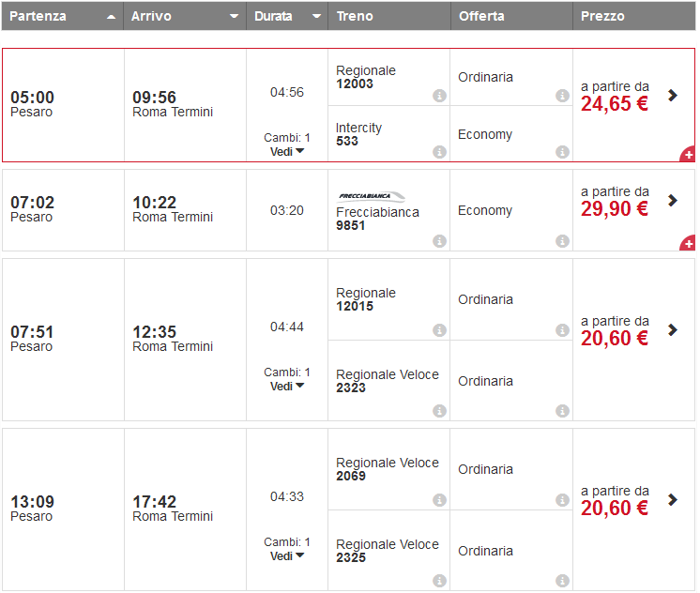Viewport: 700px width, 593px height.
Task: Click info icon for Regionale Veloce 2323
Action: [x=439, y=411]
